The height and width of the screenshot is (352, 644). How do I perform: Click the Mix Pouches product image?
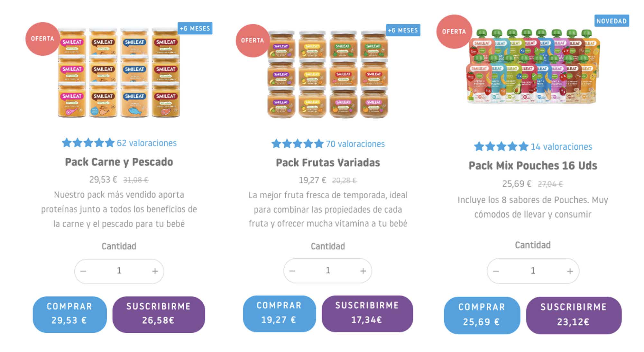(x=533, y=66)
